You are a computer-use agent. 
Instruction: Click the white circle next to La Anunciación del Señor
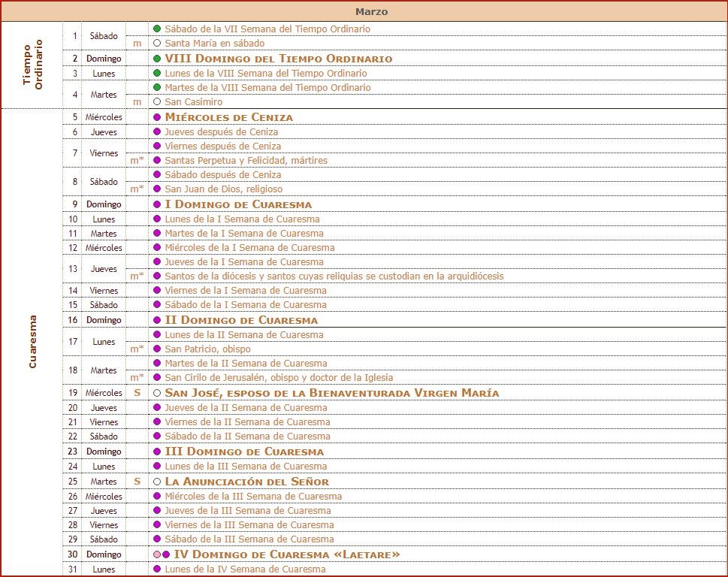coord(157,482)
